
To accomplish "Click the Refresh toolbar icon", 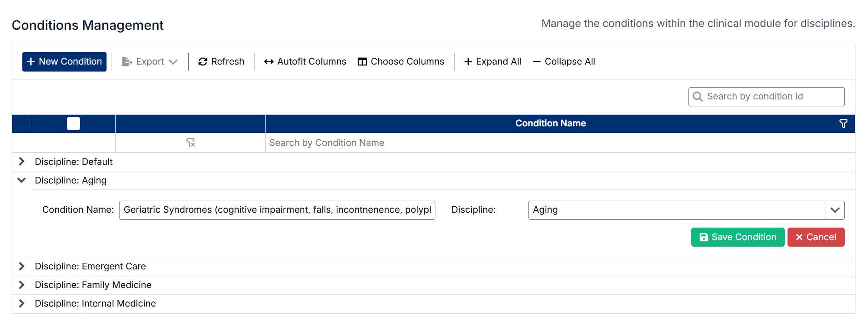I will (x=203, y=62).
